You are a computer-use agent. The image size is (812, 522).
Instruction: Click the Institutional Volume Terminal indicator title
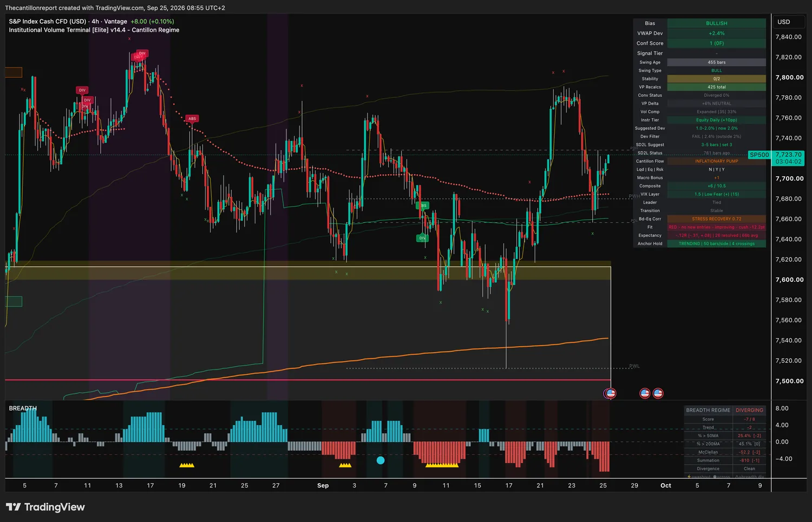(x=94, y=30)
